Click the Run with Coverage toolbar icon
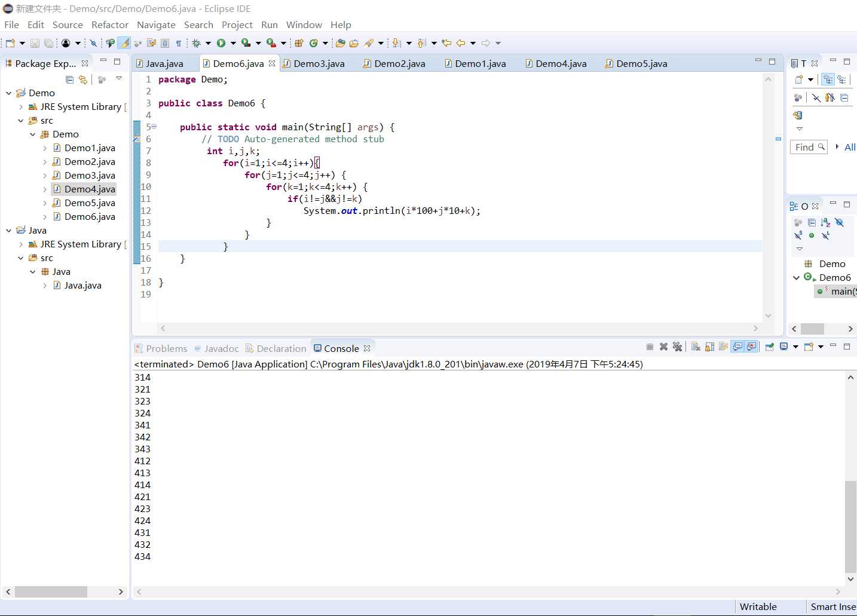Screen dimensions: 857x616 (246, 43)
